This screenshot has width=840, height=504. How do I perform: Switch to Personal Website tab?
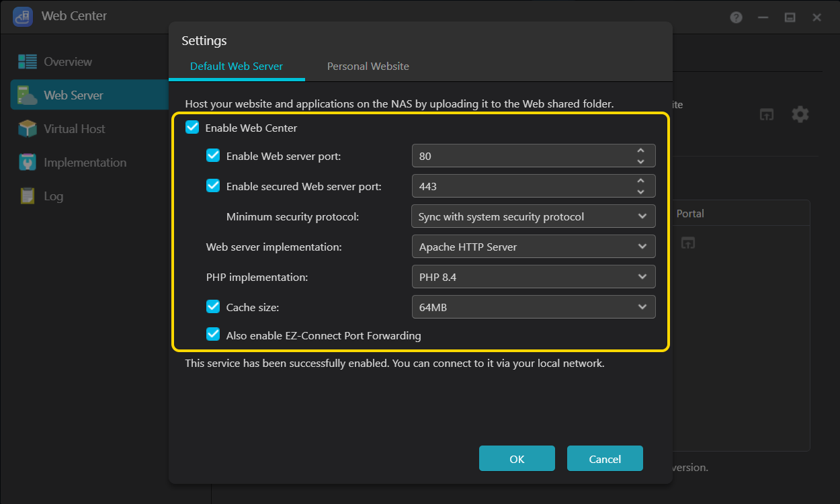368,67
